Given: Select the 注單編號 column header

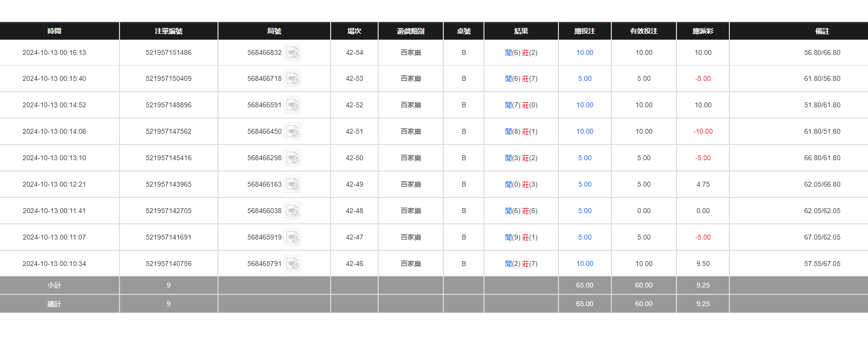Looking at the screenshot, I should click(x=169, y=31).
